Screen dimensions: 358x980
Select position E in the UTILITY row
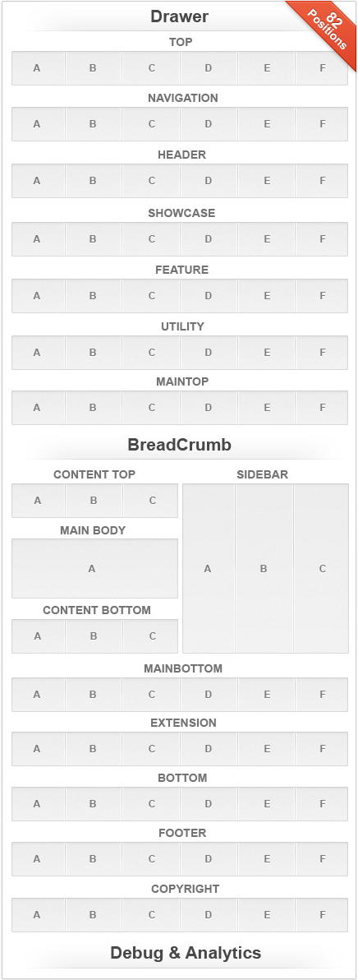tap(266, 353)
